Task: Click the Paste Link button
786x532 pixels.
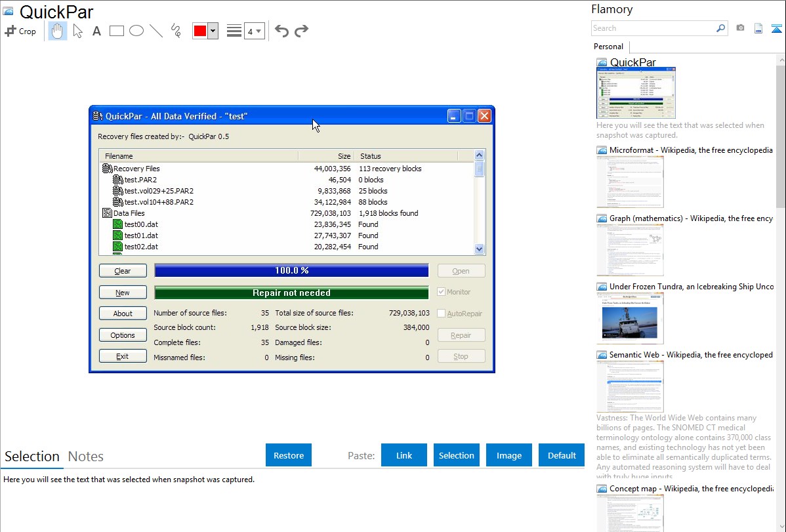Action: 404,455
